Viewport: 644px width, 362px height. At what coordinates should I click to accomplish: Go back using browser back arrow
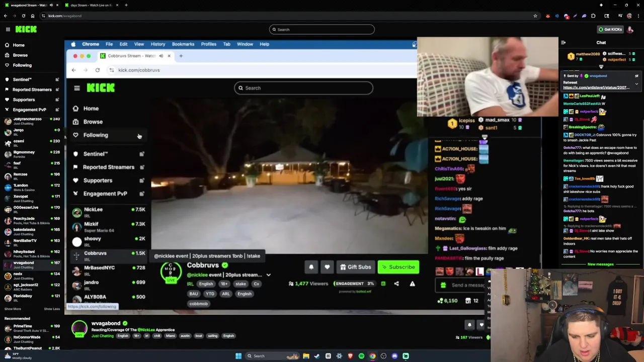(6, 16)
